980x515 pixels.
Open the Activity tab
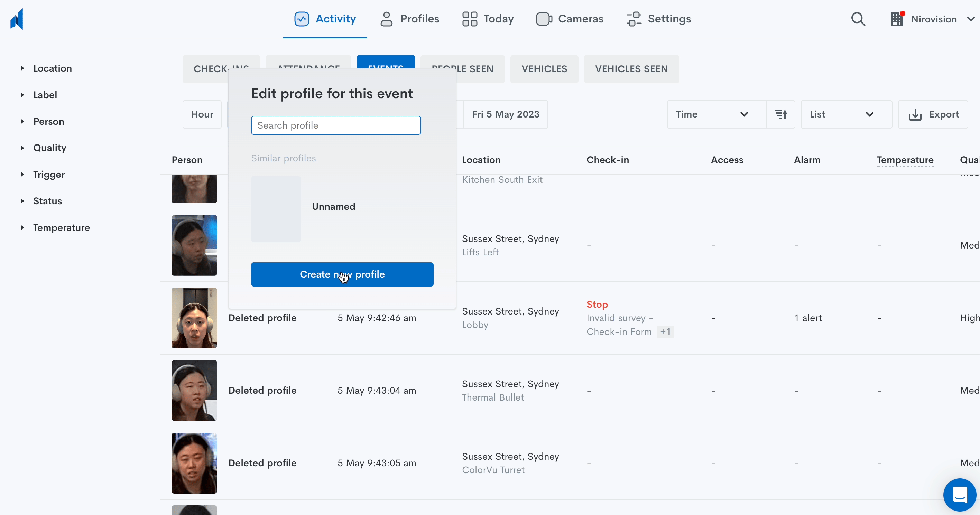tap(325, 19)
